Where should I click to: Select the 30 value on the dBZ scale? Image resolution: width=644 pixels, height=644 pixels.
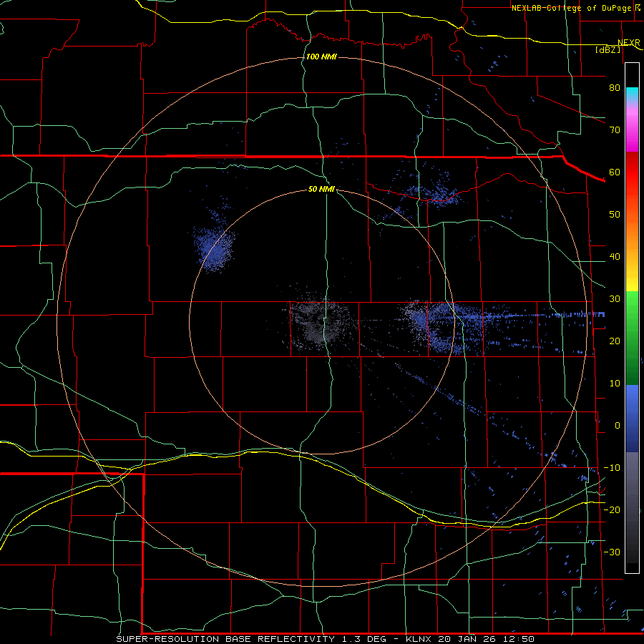click(615, 299)
